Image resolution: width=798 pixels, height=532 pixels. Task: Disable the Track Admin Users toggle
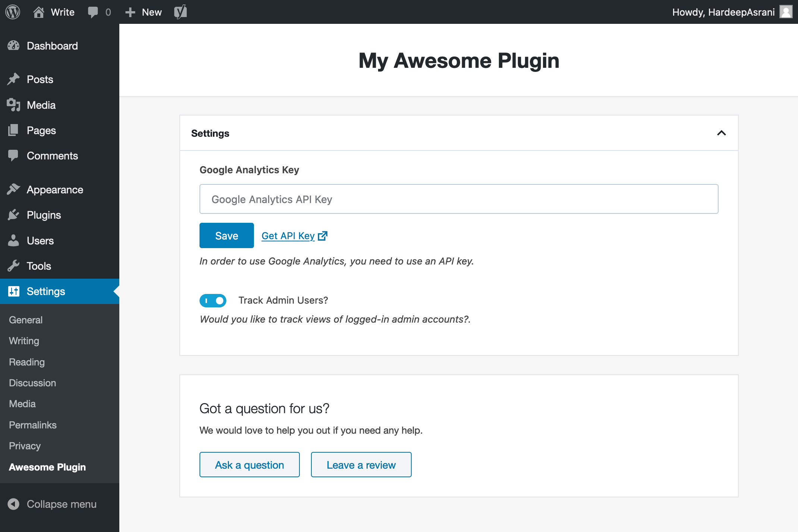click(x=213, y=300)
